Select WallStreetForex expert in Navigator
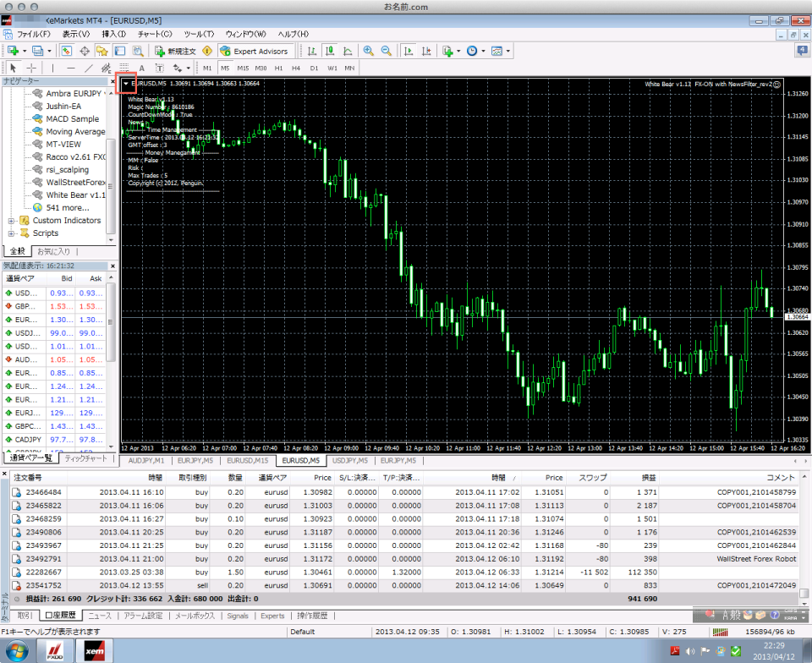The width and height of the screenshot is (812, 663). click(75, 182)
